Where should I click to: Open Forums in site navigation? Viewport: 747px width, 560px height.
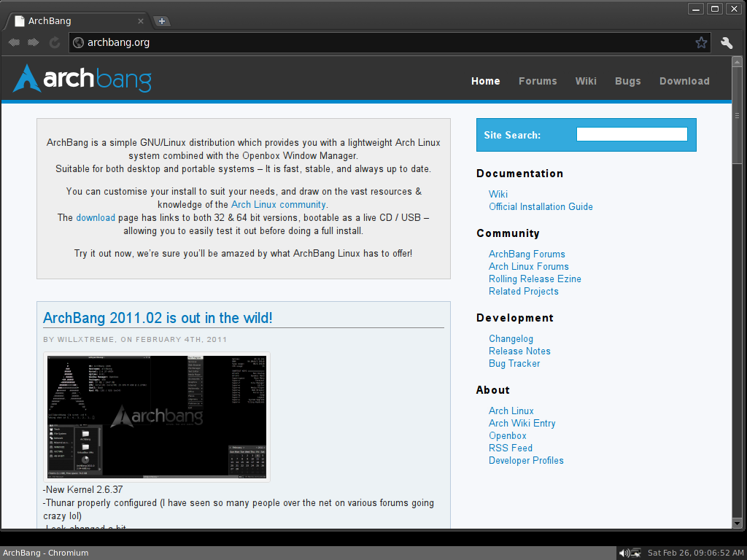click(x=538, y=81)
